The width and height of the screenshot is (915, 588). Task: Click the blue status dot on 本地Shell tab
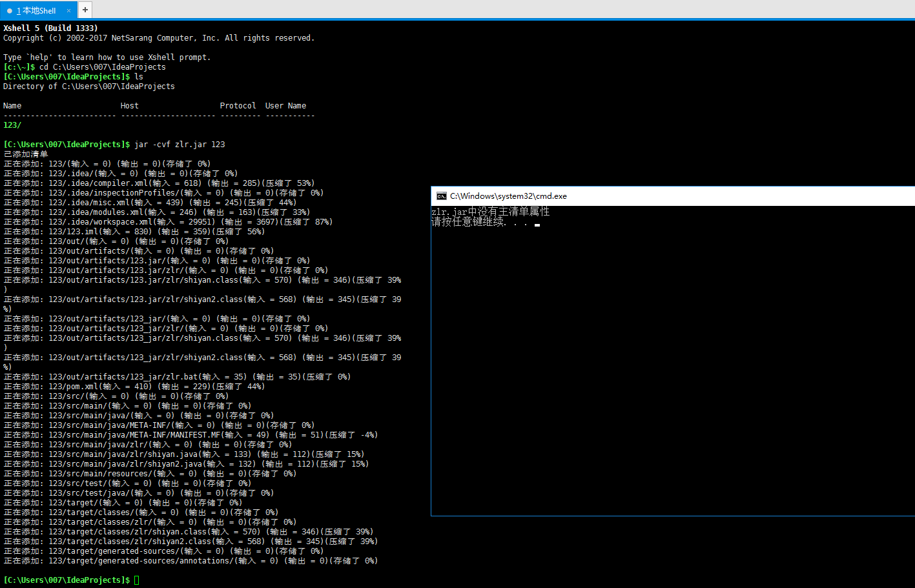pos(10,11)
